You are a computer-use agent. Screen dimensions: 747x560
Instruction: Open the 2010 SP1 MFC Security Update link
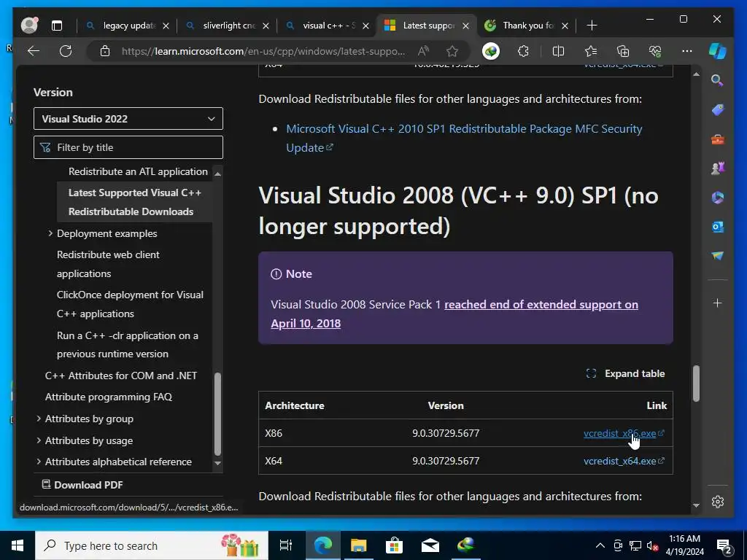(x=464, y=138)
